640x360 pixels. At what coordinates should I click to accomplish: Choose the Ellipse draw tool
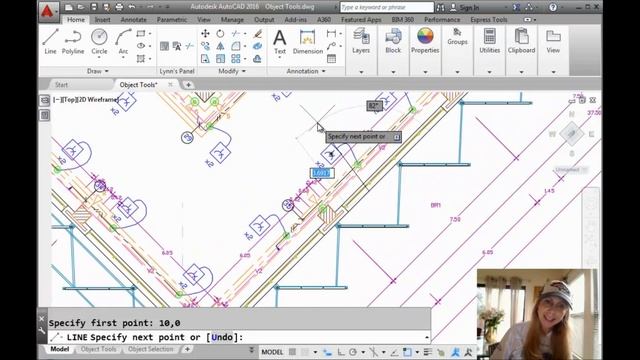click(141, 46)
